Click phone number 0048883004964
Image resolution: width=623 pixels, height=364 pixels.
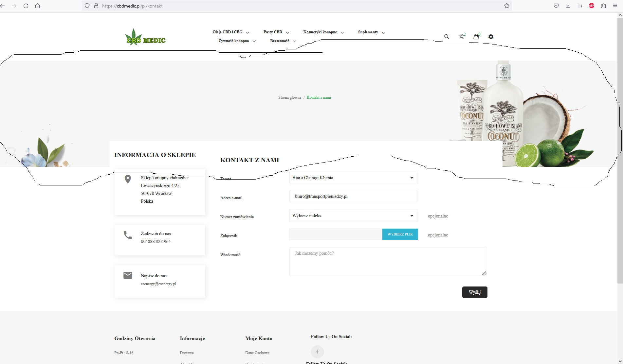click(x=156, y=241)
